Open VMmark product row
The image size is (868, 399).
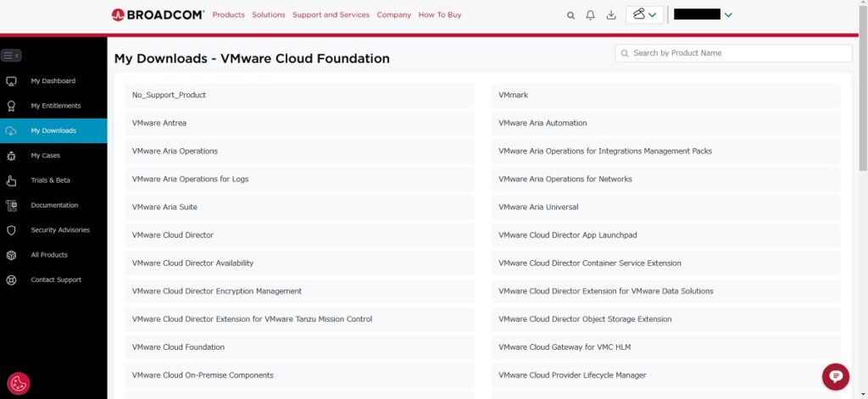pos(666,95)
